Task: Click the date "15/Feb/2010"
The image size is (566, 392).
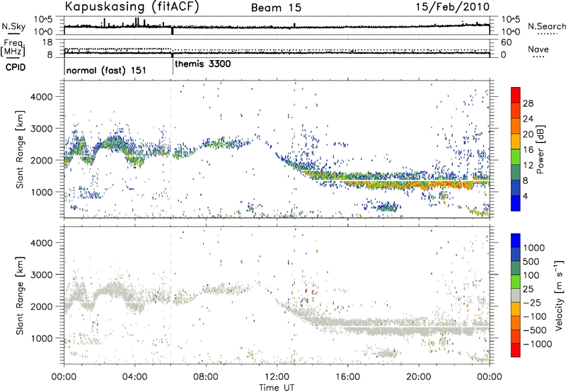Action: pos(453,6)
